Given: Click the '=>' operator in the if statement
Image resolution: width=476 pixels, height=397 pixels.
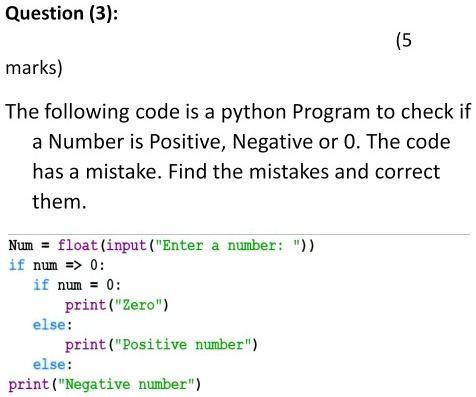Looking at the screenshot, I should (x=73, y=266).
